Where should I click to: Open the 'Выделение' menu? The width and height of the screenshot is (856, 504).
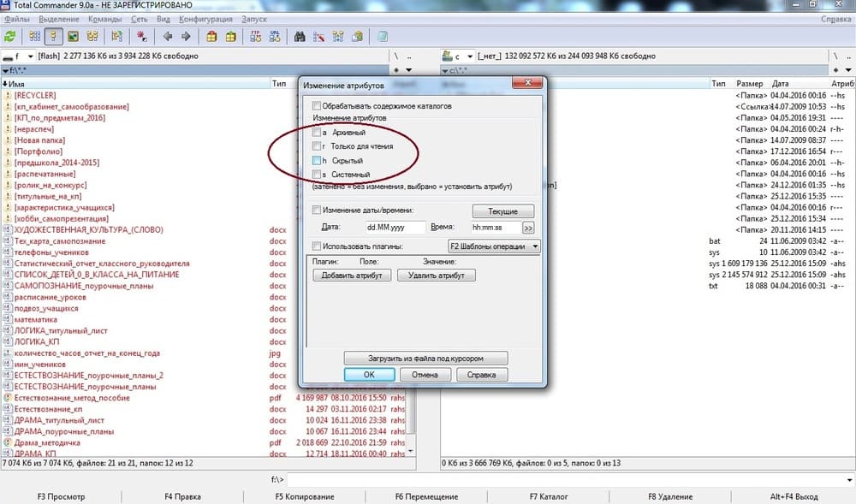[59, 19]
